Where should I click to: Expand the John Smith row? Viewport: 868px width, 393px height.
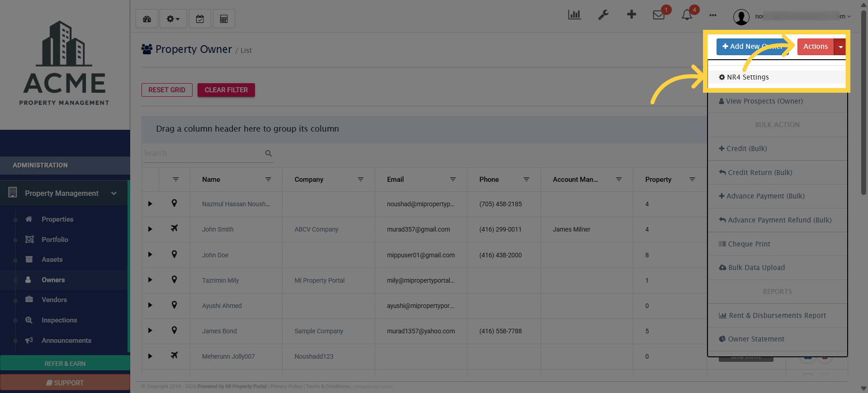click(x=150, y=229)
